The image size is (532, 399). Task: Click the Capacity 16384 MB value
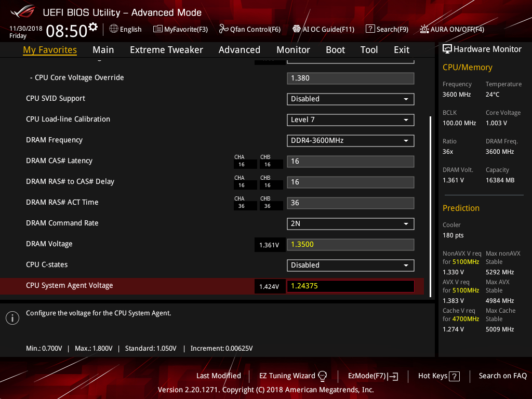tap(500, 180)
